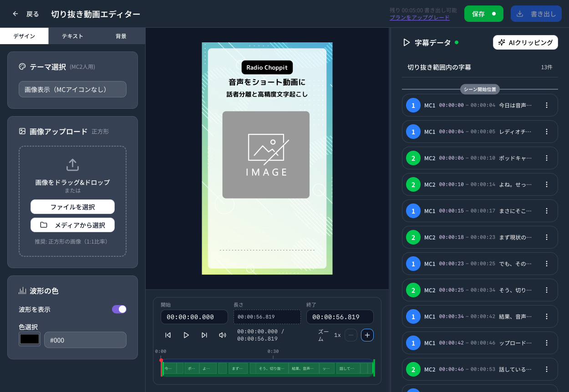Click the red playhead marker on timeline
569x392 pixels.
pyautogui.click(x=161, y=360)
